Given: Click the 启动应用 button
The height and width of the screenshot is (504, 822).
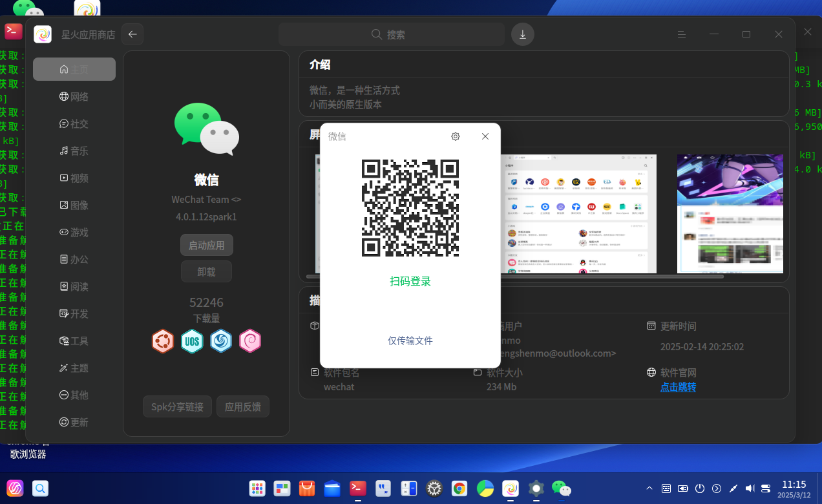Looking at the screenshot, I should click(x=207, y=245).
